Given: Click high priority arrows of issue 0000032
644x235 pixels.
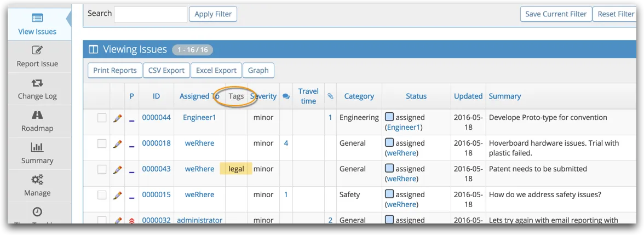Looking at the screenshot, I should pyautogui.click(x=132, y=221).
